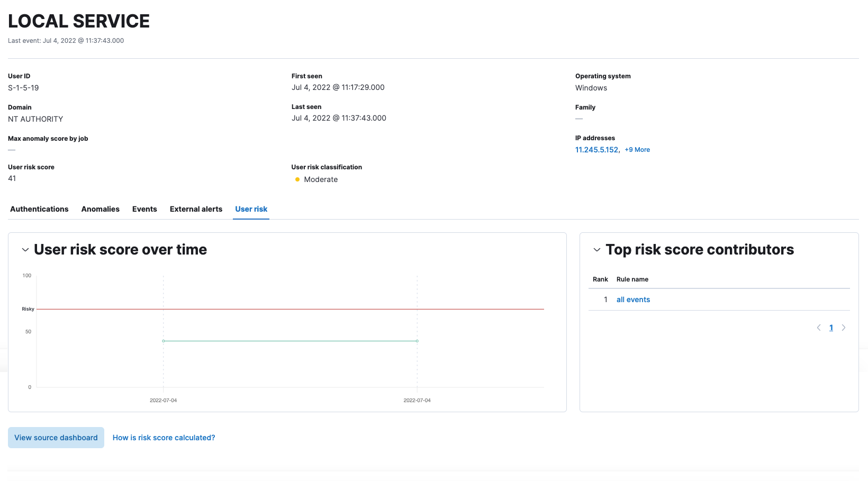The height and width of the screenshot is (481, 868).
Task: View the External alerts tab
Action: pyautogui.click(x=196, y=209)
